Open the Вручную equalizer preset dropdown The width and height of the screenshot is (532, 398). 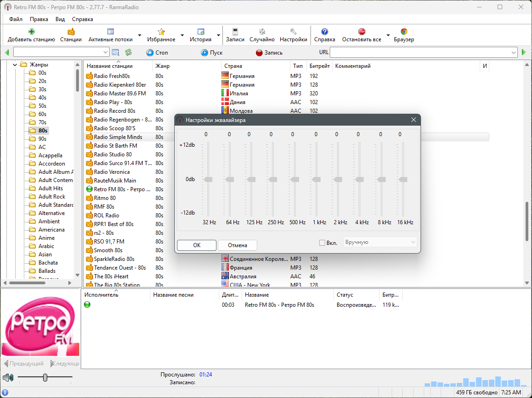pos(380,242)
